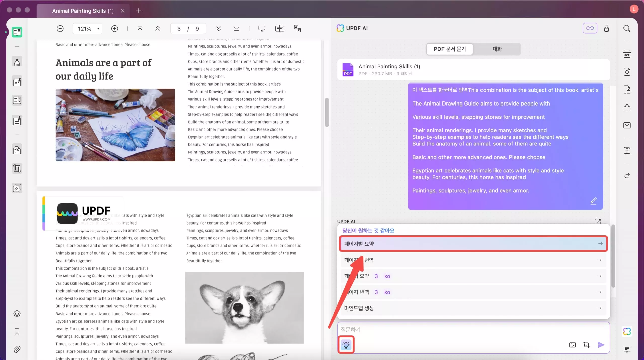This screenshot has height=360, width=644.
Task: Click the document vertical scrollbar
Action: click(327, 112)
